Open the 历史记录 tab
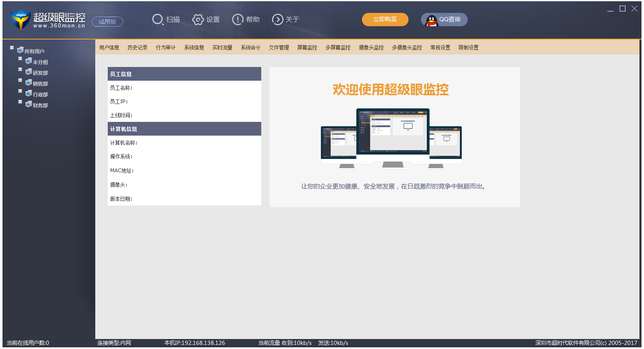The image size is (644, 349). [138, 47]
